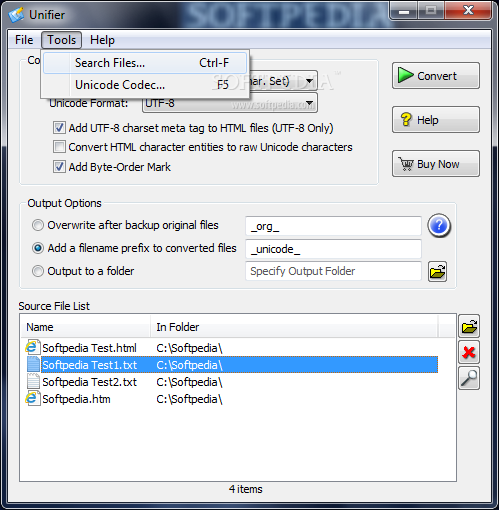Click the _unicode_ prefix input field

click(333, 249)
